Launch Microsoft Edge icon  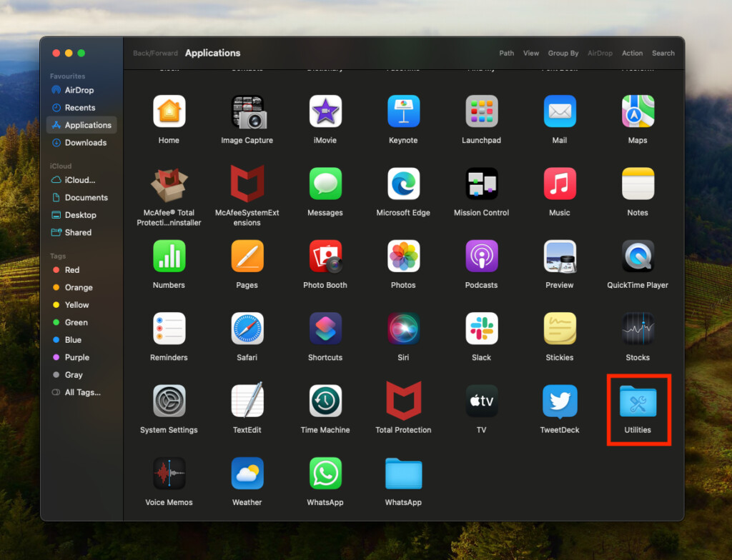click(x=403, y=184)
